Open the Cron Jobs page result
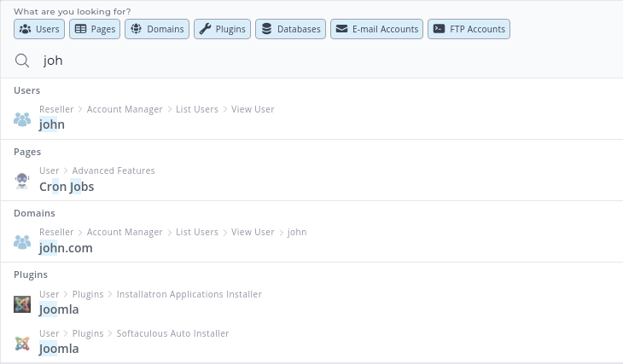This screenshot has height=364, width=623. click(x=67, y=187)
